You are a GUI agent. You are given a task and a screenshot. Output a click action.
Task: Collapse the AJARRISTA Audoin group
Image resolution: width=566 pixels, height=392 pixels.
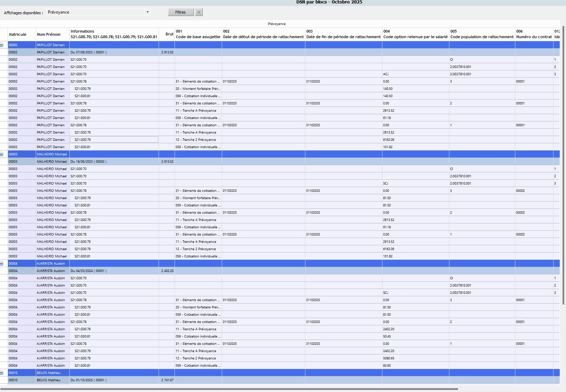(x=2, y=264)
